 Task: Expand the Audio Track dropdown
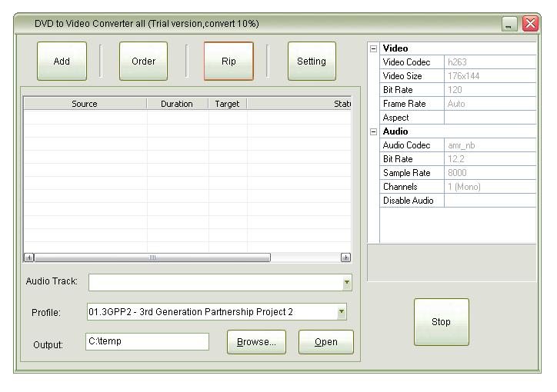click(347, 283)
